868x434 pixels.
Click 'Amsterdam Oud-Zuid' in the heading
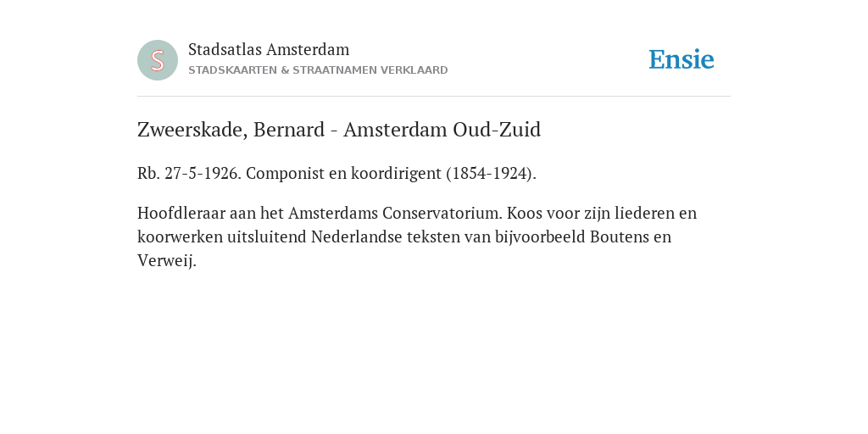(442, 130)
